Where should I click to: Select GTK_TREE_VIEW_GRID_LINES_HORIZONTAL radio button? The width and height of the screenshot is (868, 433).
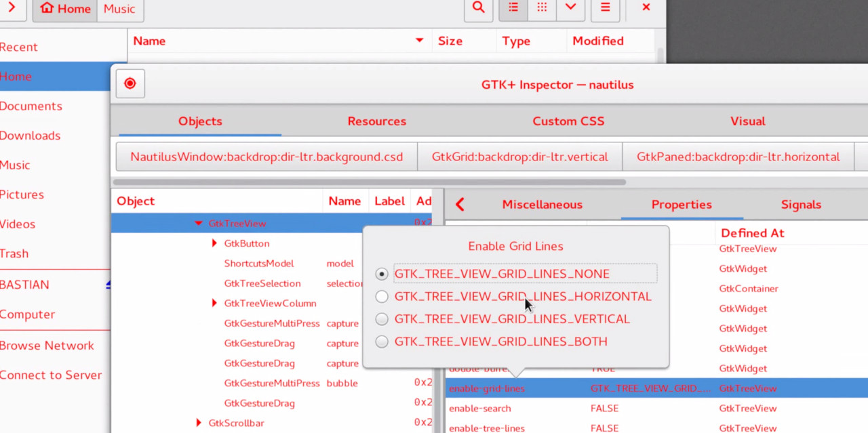[382, 296]
